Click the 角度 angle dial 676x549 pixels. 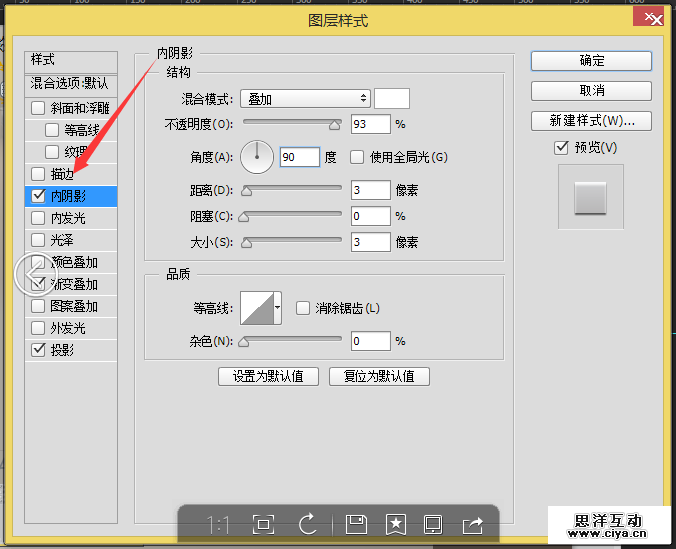point(257,157)
